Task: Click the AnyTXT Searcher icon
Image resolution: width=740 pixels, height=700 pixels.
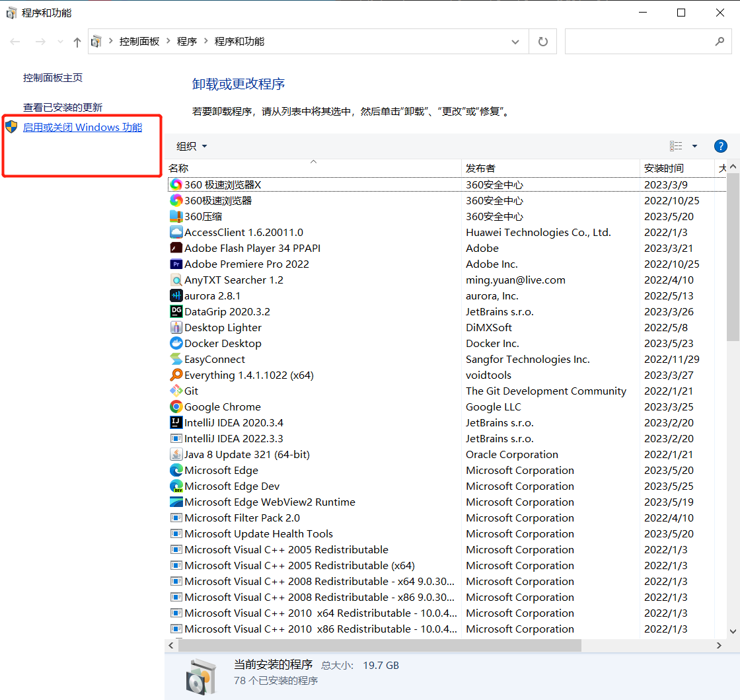Action: [176, 280]
